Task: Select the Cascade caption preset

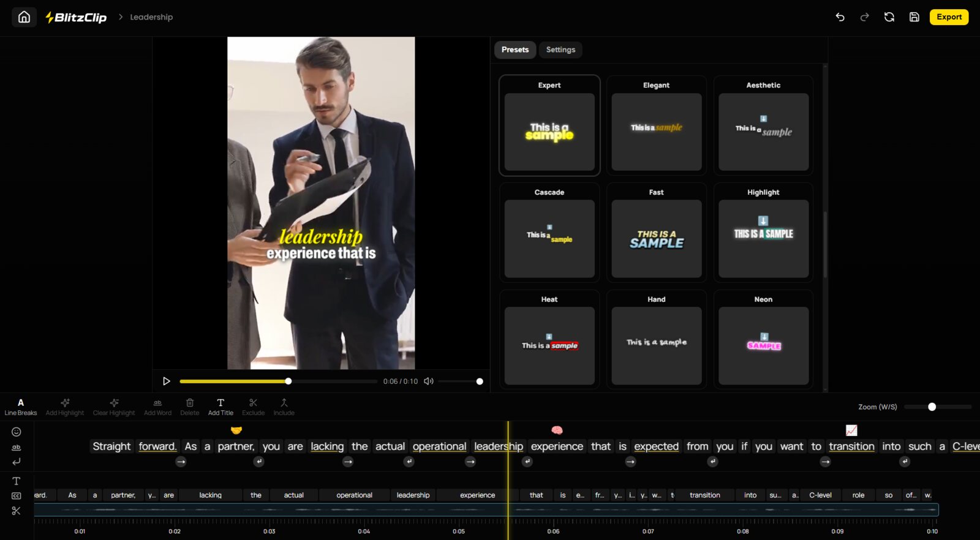Action: [549, 233]
